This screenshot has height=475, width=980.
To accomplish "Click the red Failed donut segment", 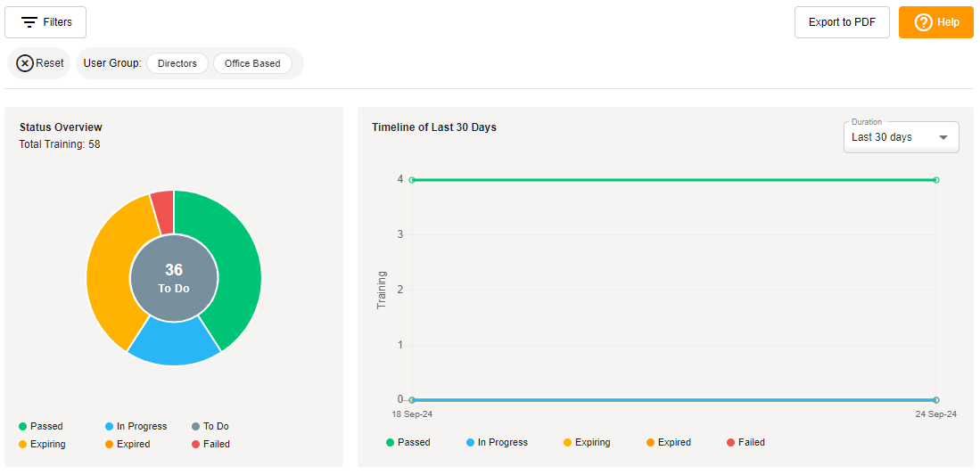I will tap(163, 207).
